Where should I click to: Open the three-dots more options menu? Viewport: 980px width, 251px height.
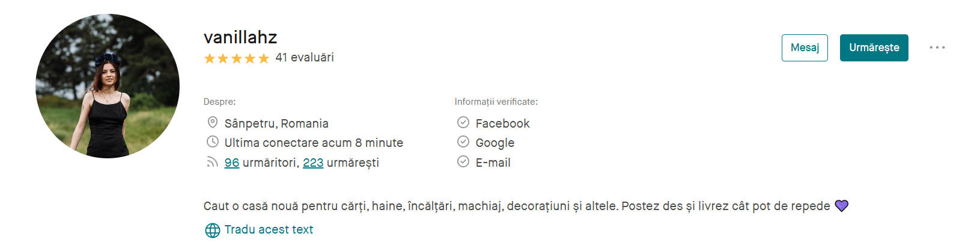pyautogui.click(x=937, y=48)
